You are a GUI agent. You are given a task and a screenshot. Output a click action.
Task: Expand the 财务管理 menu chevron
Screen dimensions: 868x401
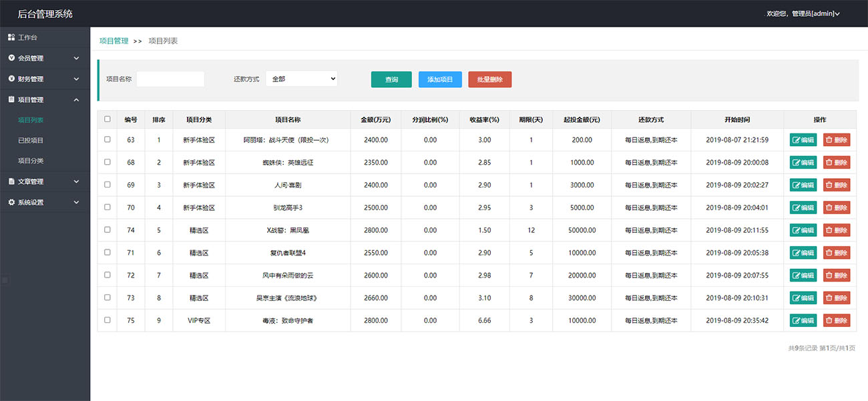pos(76,79)
